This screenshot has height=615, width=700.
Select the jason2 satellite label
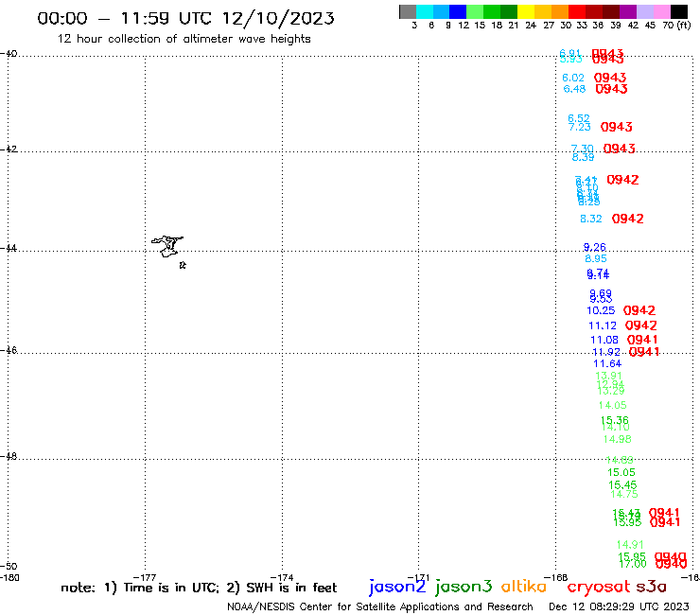point(397,587)
